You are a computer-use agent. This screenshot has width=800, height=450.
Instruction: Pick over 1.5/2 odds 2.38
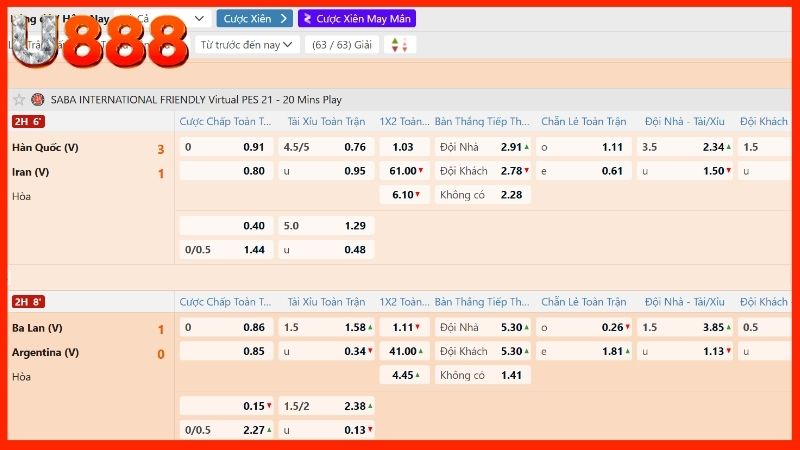point(327,406)
